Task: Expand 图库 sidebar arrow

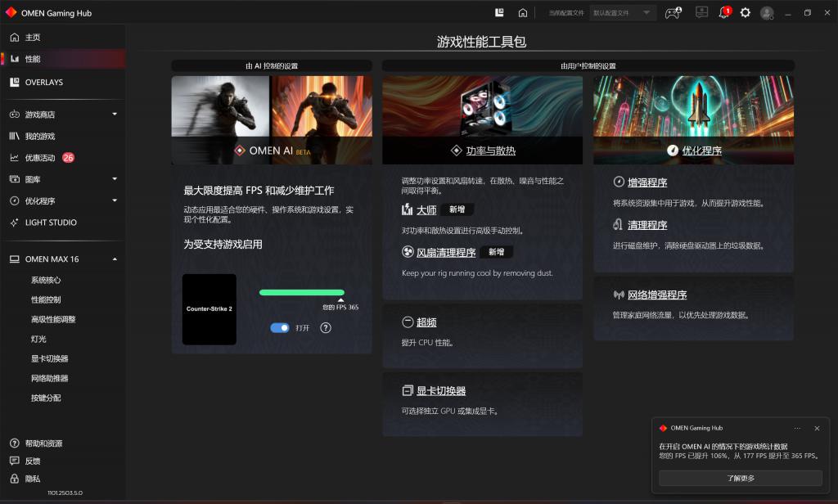Action: click(115, 178)
